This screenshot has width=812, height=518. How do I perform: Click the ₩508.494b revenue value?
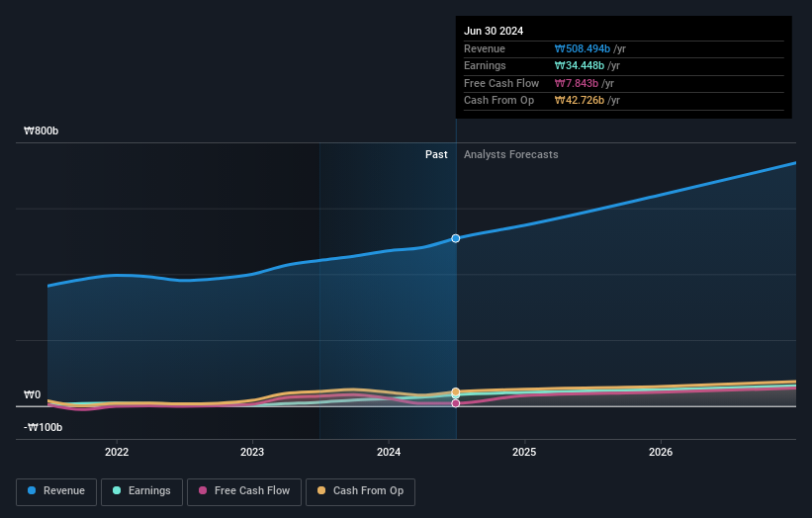pos(583,48)
